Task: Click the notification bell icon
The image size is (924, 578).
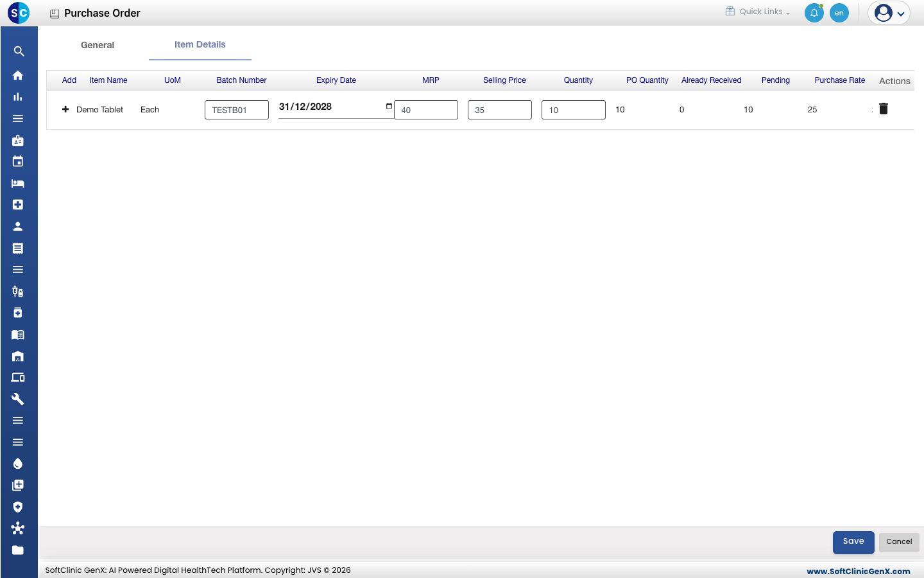Action: point(814,13)
